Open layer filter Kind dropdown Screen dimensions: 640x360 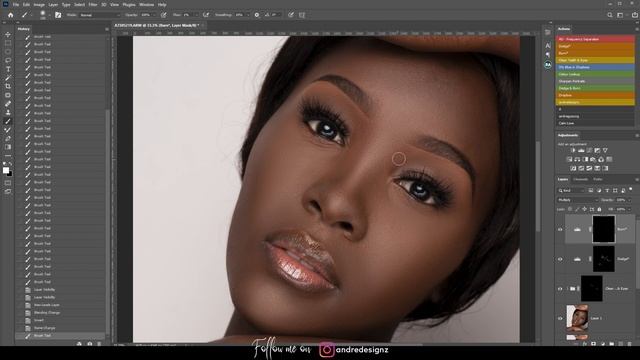tap(571, 190)
